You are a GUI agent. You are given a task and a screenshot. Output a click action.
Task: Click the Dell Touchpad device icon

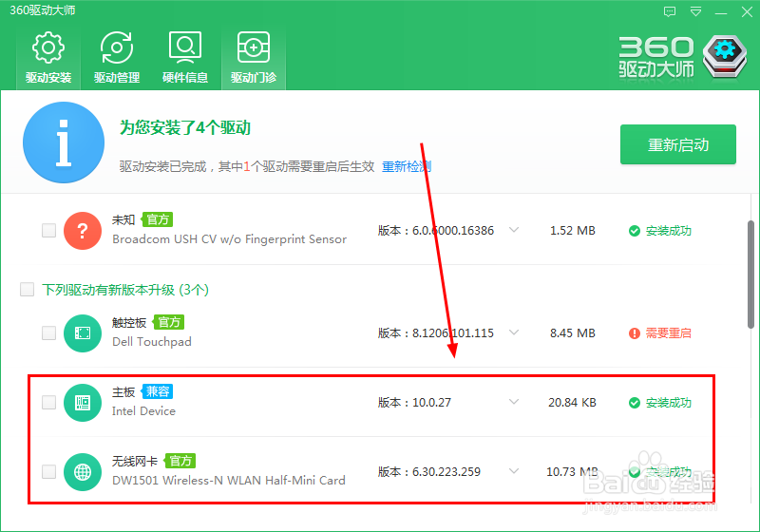point(83,332)
